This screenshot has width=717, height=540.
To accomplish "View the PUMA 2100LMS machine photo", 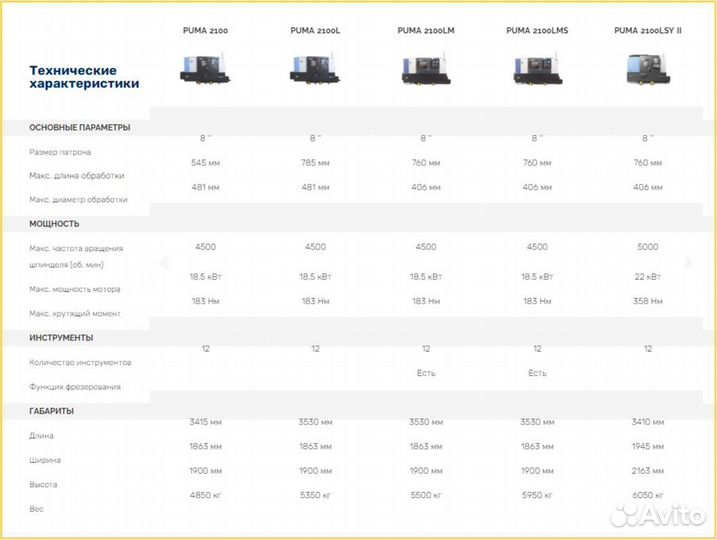I will (537, 68).
